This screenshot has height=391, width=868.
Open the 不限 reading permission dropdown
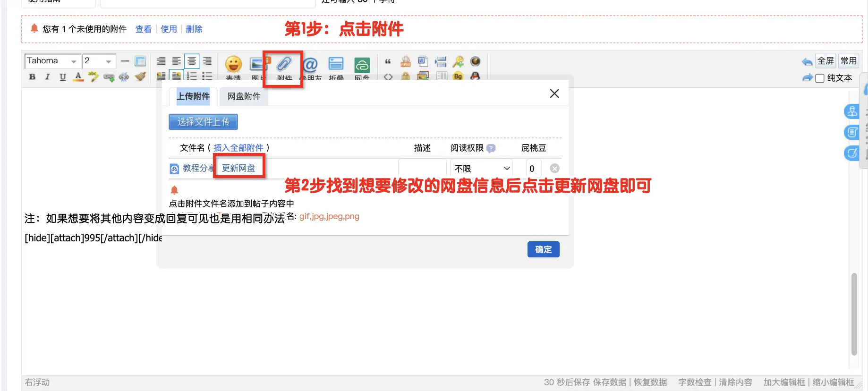pyautogui.click(x=481, y=169)
